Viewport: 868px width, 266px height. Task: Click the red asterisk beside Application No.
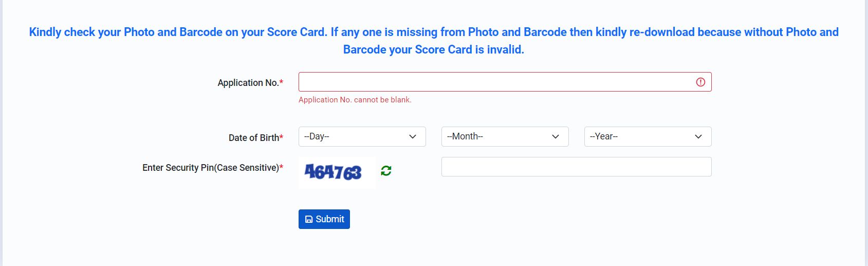click(281, 82)
